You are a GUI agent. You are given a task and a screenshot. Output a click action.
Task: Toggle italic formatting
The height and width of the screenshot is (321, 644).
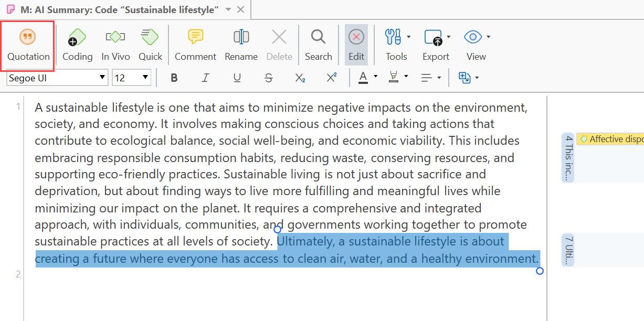tap(206, 78)
